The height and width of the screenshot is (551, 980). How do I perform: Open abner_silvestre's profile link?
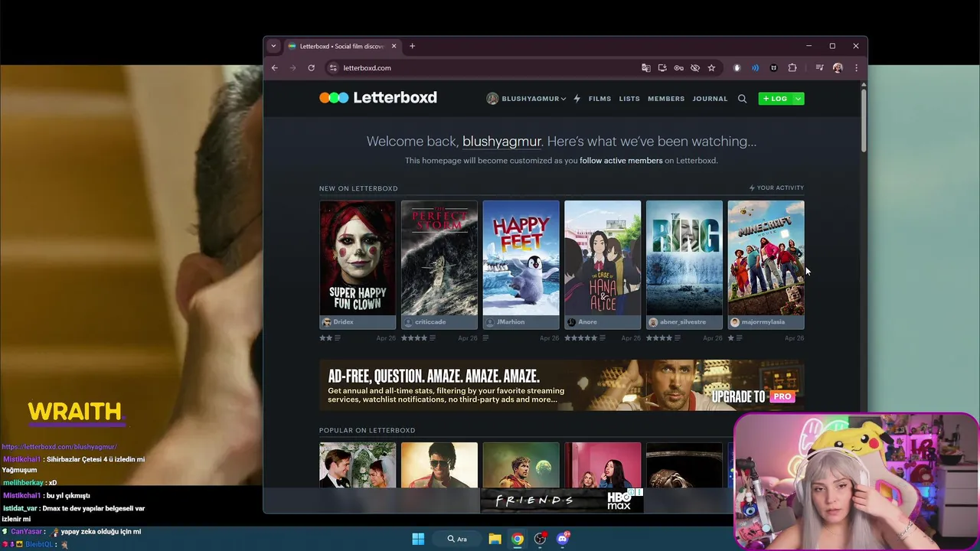(683, 322)
